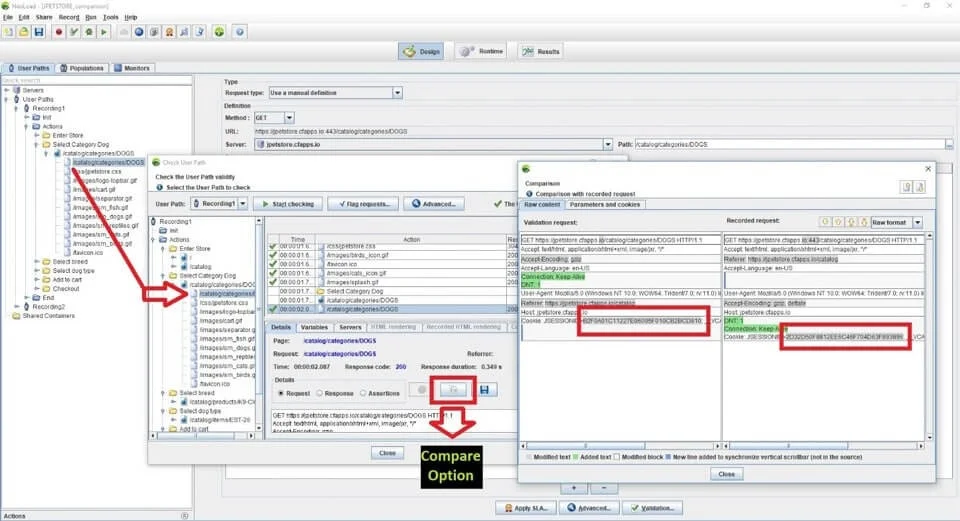Click Advanced button in Check User Path dialog
Viewport: 960px width, 521px height.
point(433,204)
